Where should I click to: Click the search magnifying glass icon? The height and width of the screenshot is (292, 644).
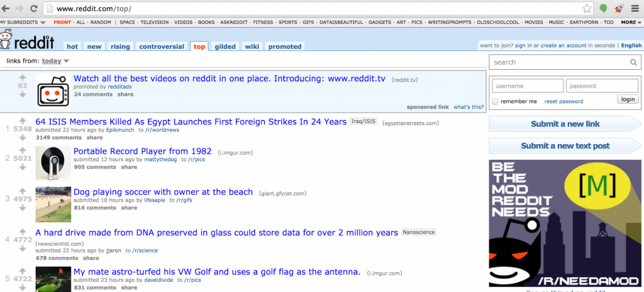(x=633, y=62)
